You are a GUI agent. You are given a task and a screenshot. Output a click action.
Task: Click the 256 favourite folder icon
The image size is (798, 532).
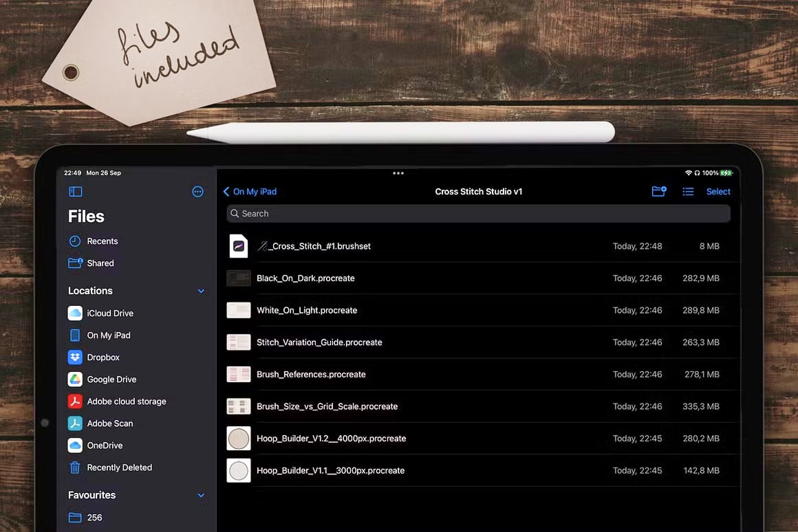[75, 518]
